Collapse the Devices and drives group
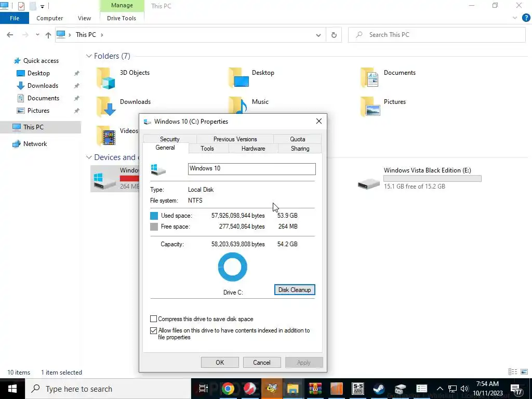Screen dimensions: 532x399 89,157
